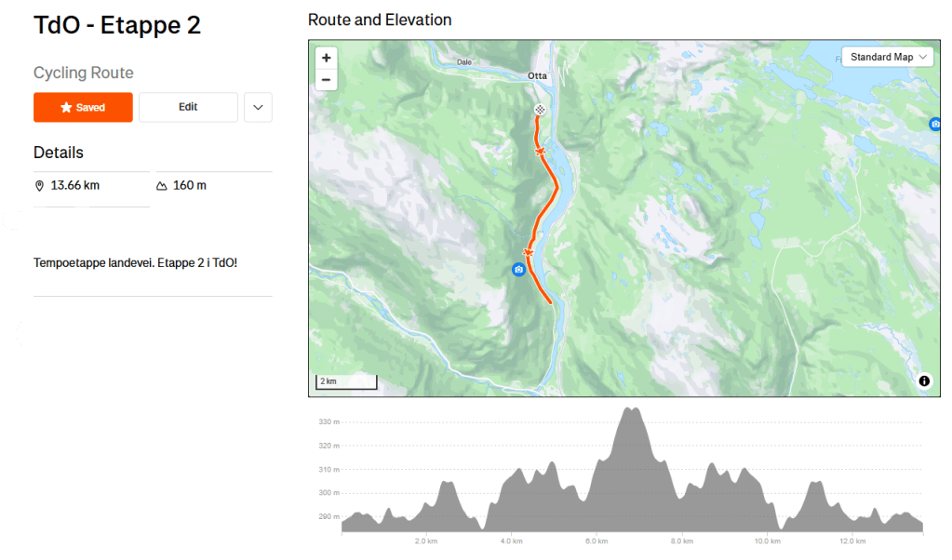Click the Otta town label on the map
The height and width of the screenshot is (560, 952).
click(537, 76)
